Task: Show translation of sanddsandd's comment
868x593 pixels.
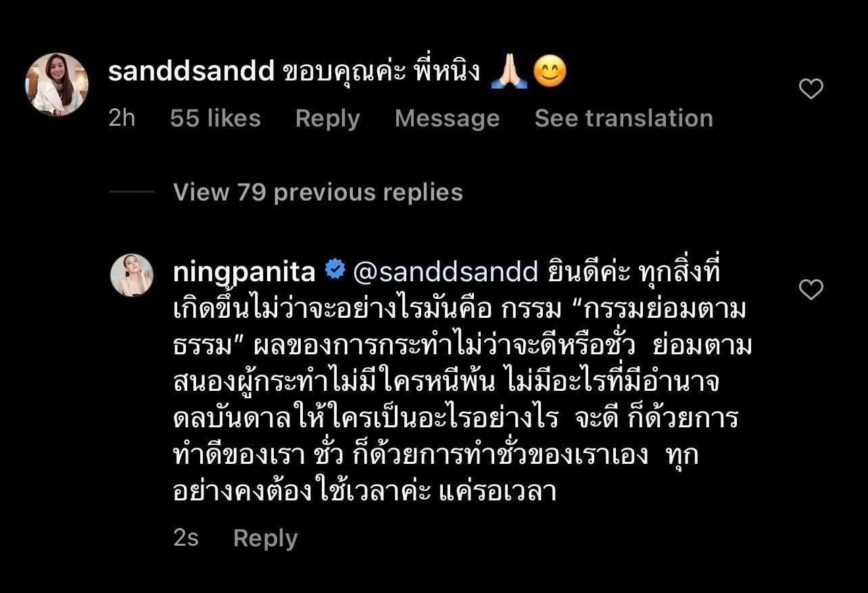Action: pos(623,118)
